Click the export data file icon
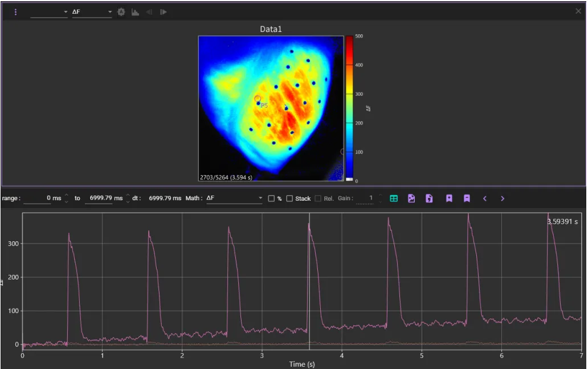This screenshot has width=588, height=369. pos(429,198)
